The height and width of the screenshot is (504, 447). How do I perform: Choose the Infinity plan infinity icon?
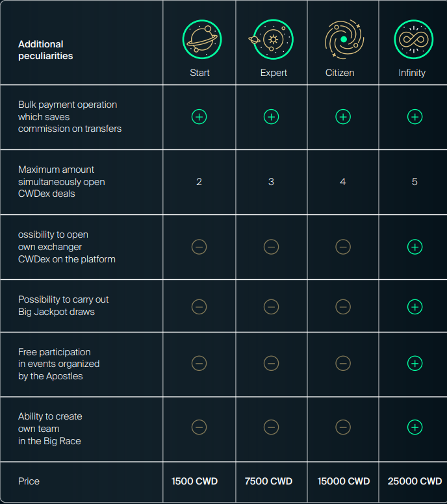[x=414, y=39]
